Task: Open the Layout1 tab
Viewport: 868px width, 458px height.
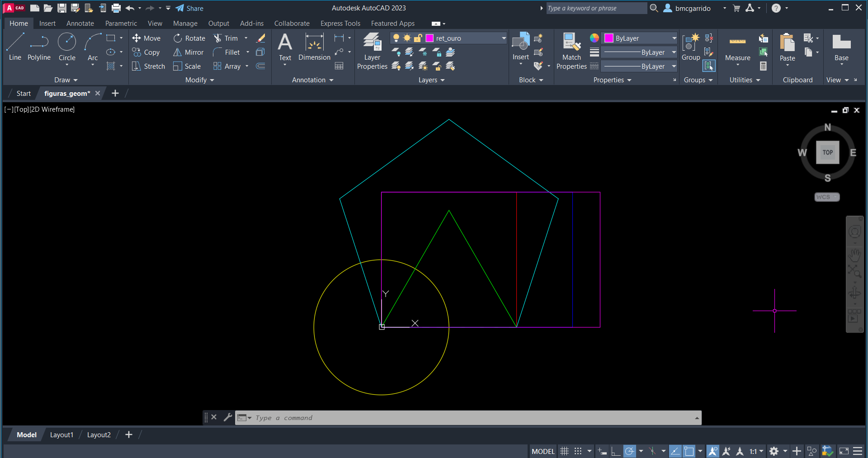Action: 61,434
